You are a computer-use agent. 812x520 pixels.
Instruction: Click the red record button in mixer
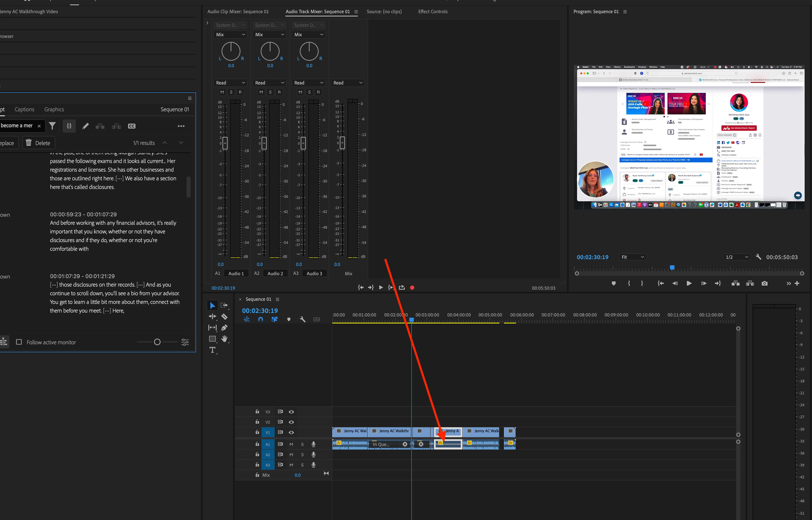412,288
